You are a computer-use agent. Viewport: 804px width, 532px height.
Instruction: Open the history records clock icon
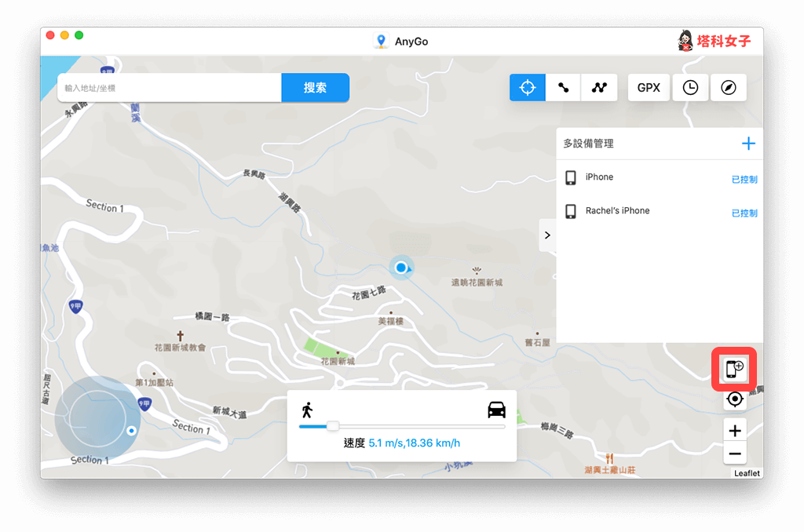690,88
